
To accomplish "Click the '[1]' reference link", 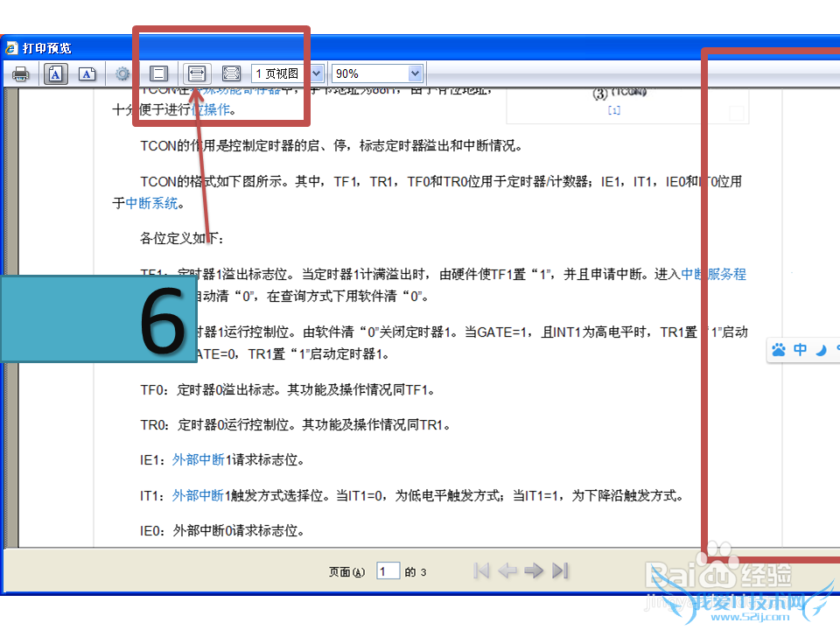I will pyautogui.click(x=614, y=110).
